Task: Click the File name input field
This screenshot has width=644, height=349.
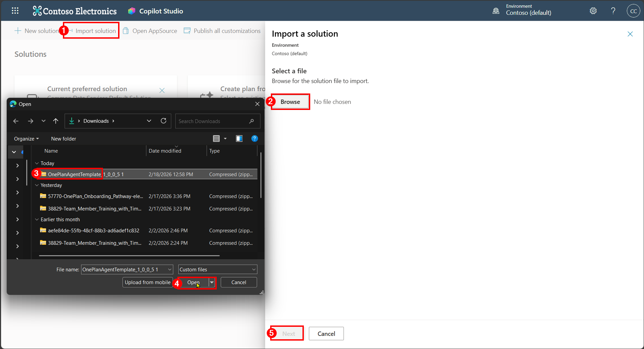Action: 124,269
